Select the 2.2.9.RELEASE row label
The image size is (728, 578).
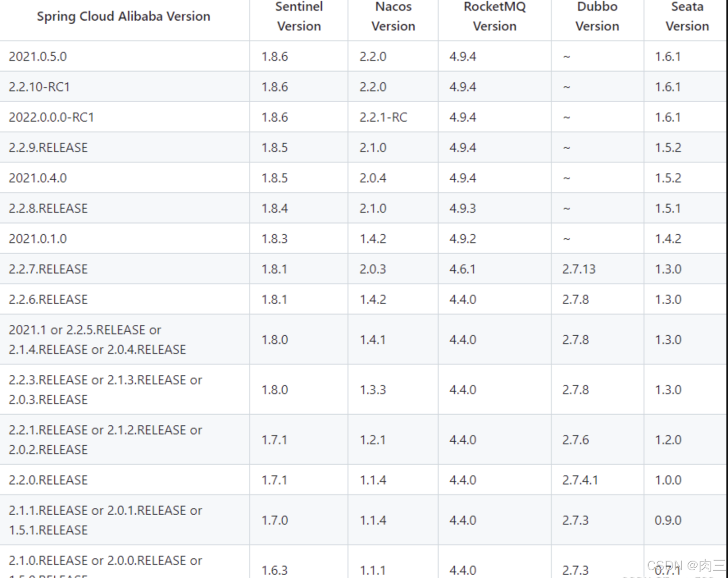[48, 147]
